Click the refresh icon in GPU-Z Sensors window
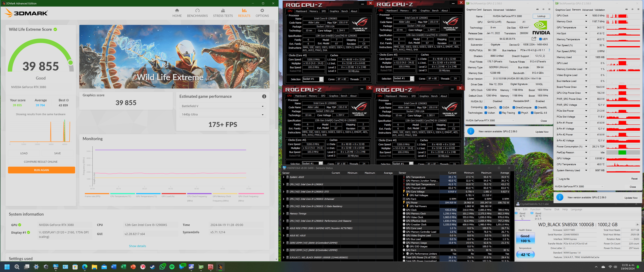This screenshot has width=644, height=272. pos(632,10)
